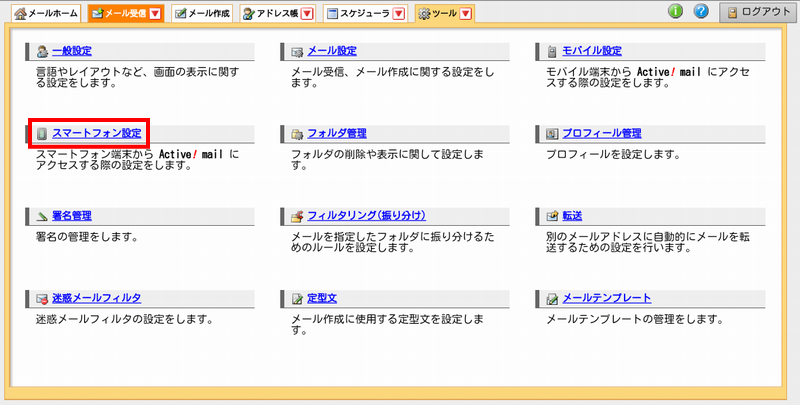Open help with blue question icon
Screen dimensions: 800x405
(x=700, y=12)
